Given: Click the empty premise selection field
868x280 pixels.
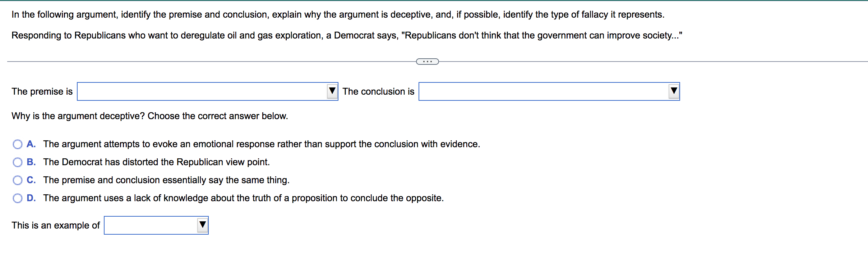Looking at the screenshot, I should click(x=201, y=91).
